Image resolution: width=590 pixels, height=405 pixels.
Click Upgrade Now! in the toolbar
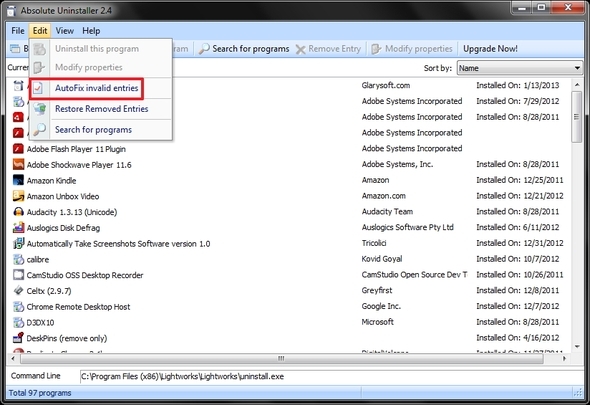click(490, 49)
